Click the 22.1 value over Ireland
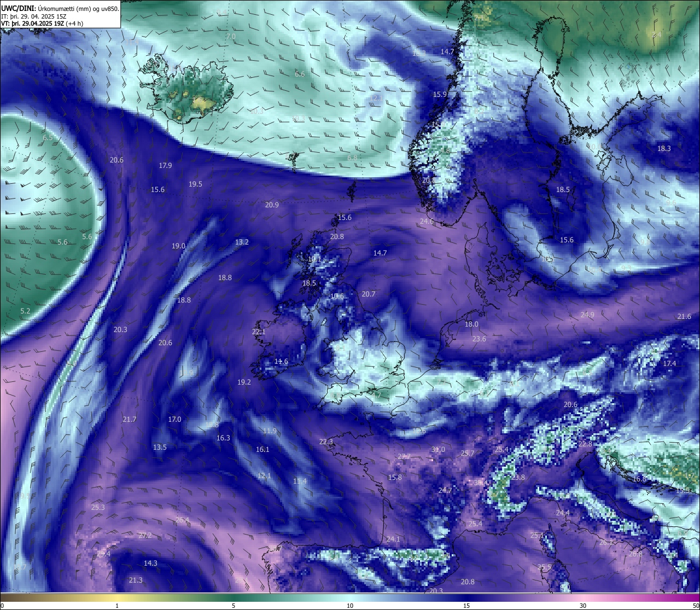This screenshot has width=700, height=610. pos(259,332)
